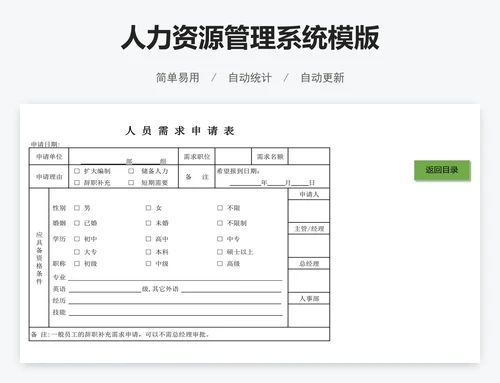This screenshot has width=500, height=383.
Task: Click the 应具备资格条件 vertical label
Action: (39, 258)
